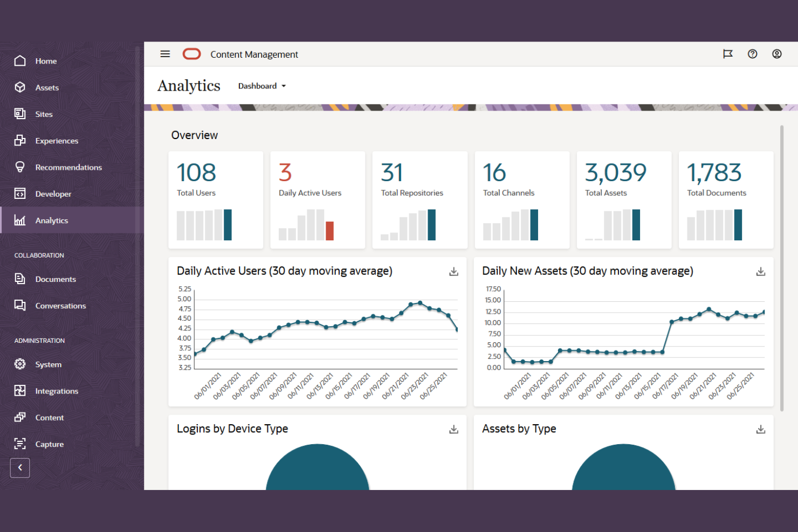Click the Content icon under Administration
The image size is (798, 532).
(x=20, y=417)
